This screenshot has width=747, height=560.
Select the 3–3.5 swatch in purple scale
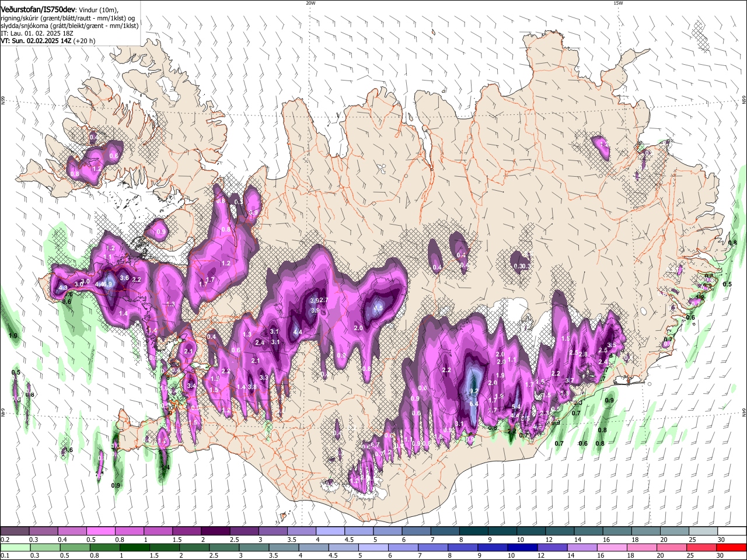coord(272,531)
